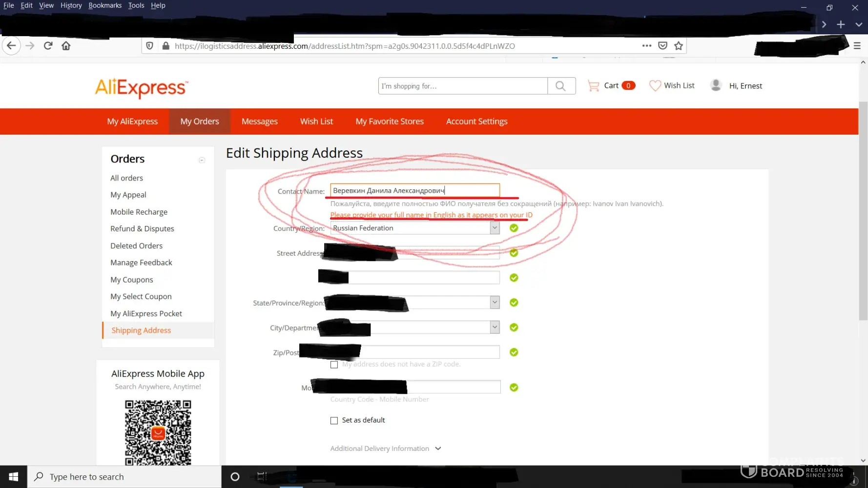Image resolution: width=868 pixels, height=488 pixels.
Task: Click the user avatar icon
Action: [716, 85]
